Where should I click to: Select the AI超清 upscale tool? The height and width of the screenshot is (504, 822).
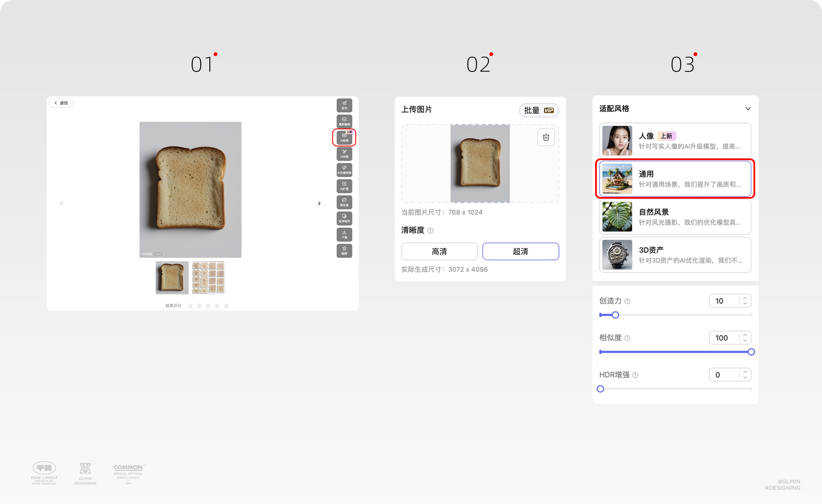[344, 137]
